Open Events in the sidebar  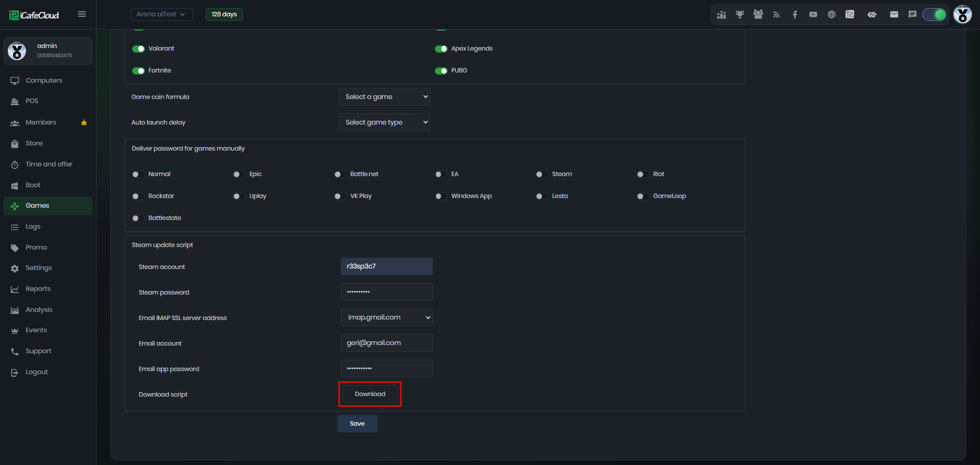click(x=48, y=330)
